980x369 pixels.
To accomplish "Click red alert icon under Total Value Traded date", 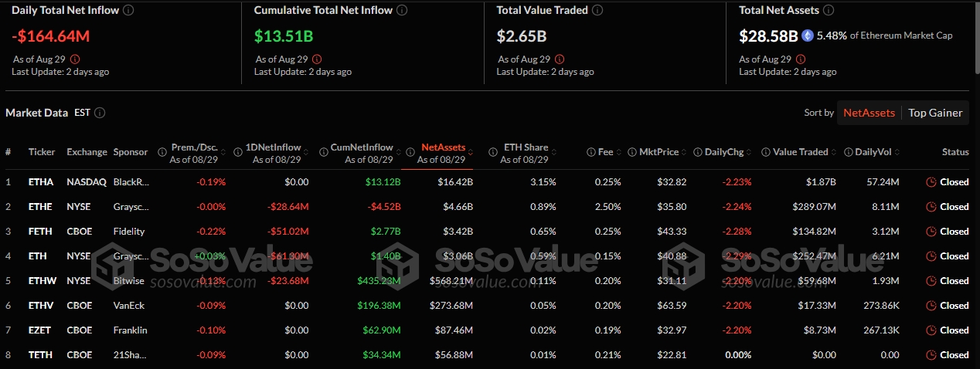I will coord(560,59).
